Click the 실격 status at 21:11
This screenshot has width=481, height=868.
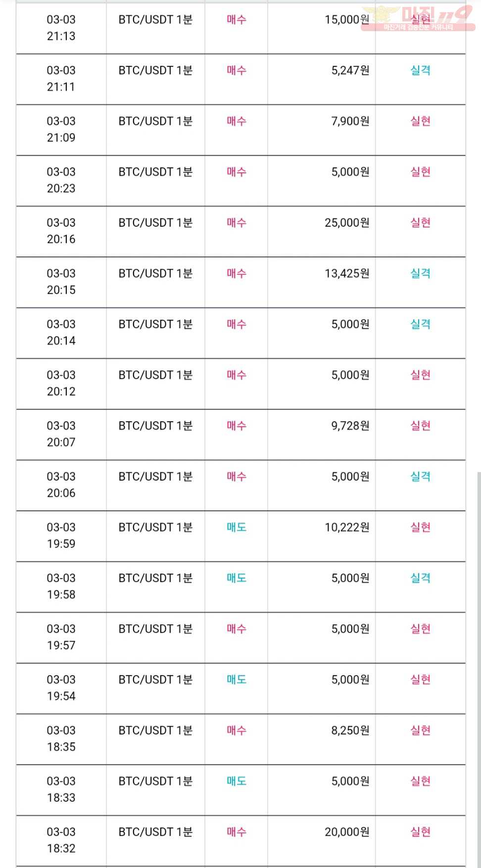(420, 70)
